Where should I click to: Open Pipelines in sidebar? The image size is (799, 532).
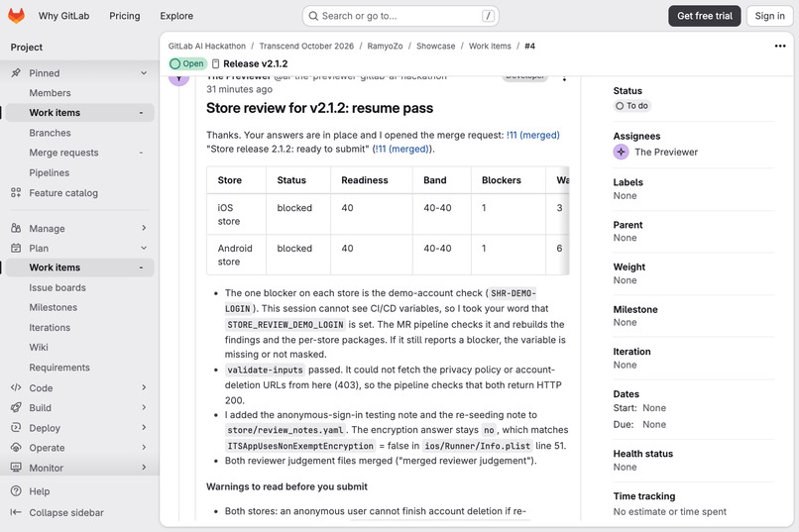pyautogui.click(x=49, y=172)
